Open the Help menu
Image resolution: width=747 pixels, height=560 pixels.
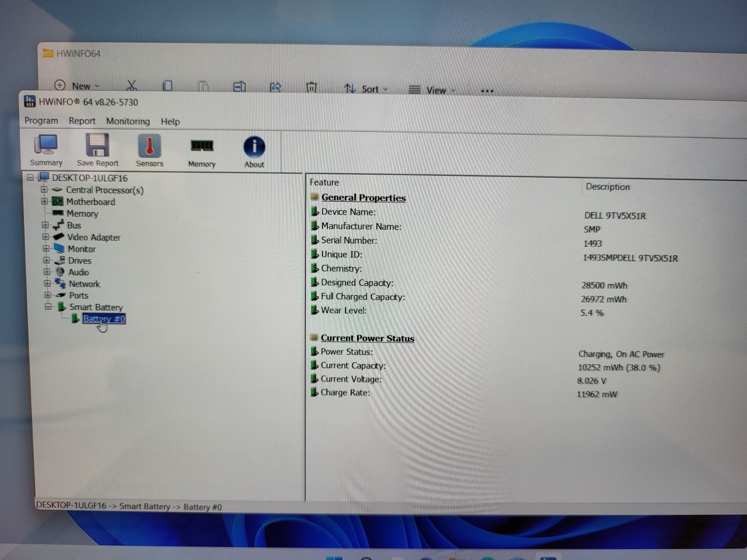click(x=170, y=122)
